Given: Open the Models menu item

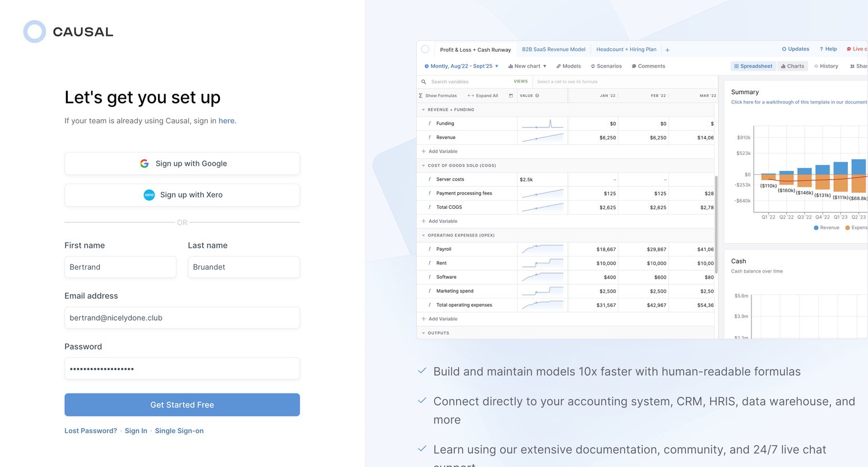Looking at the screenshot, I should click(x=568, y=67).
